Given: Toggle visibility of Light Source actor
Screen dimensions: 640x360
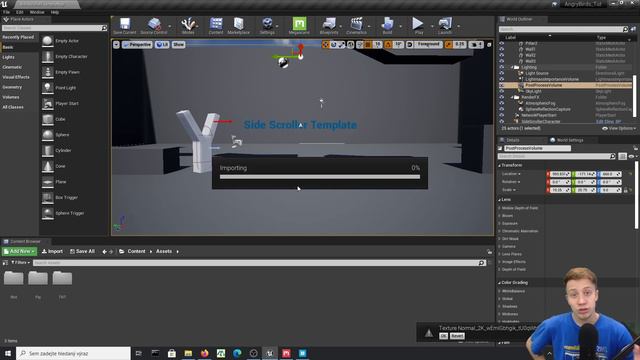Looking at the screenshot, I should point(502,73).
